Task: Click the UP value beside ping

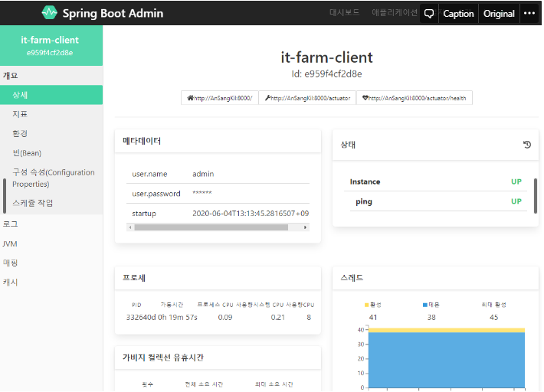Action: coord(516,201)
